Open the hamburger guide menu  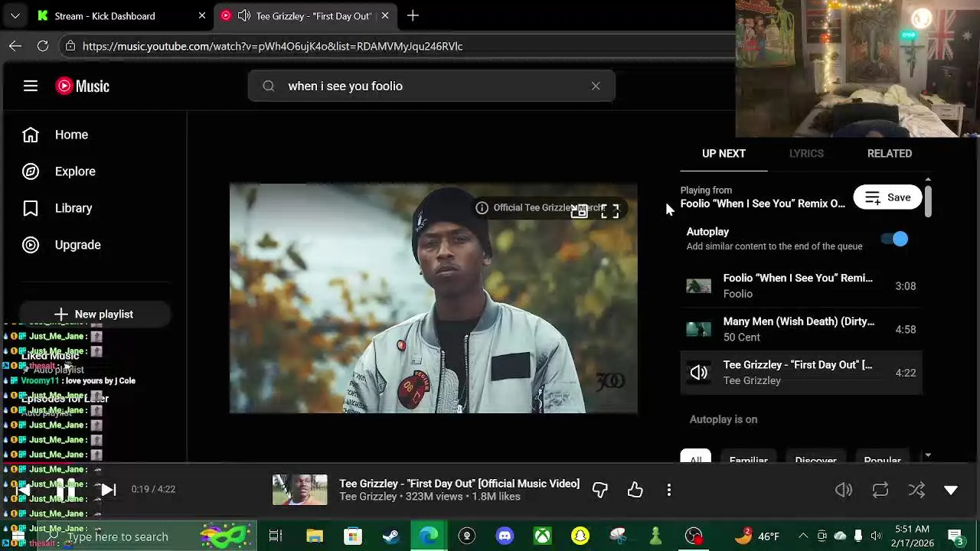pos(31,86)
